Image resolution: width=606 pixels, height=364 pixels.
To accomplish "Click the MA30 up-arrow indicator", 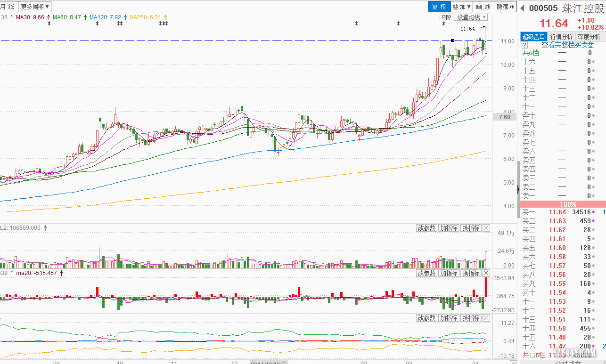I will [x=48, y=17].
